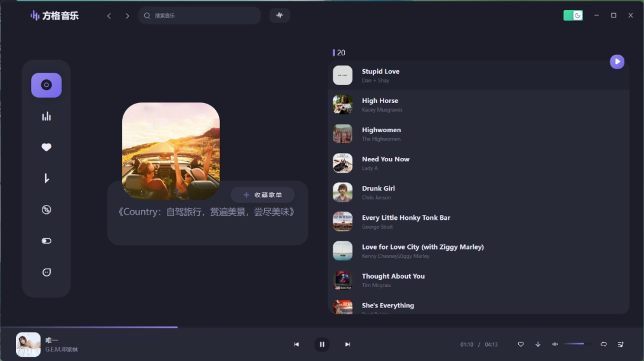Select the song Need You Now
This screenshot has height=361, width=644.
tap(478, 163)
